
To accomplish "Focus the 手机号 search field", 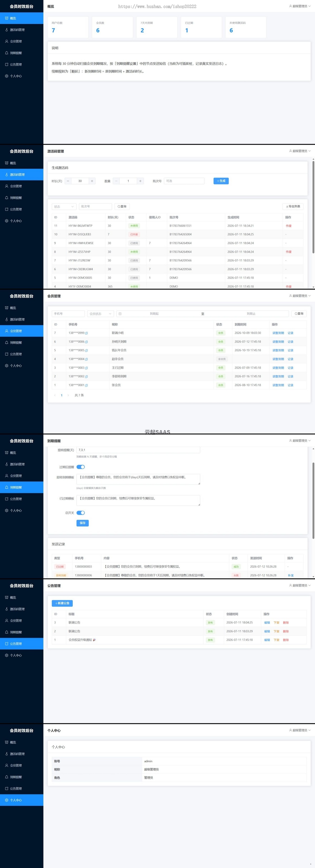I will [68, 314].
